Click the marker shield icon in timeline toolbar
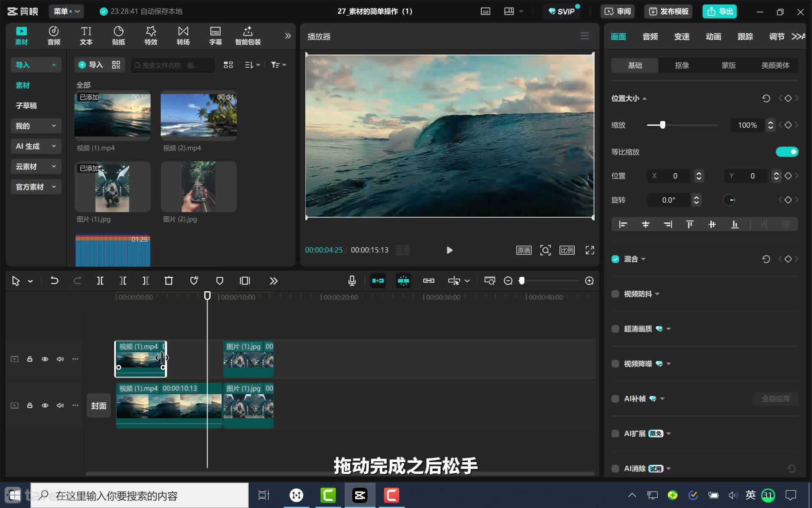 tap(219, 281)
